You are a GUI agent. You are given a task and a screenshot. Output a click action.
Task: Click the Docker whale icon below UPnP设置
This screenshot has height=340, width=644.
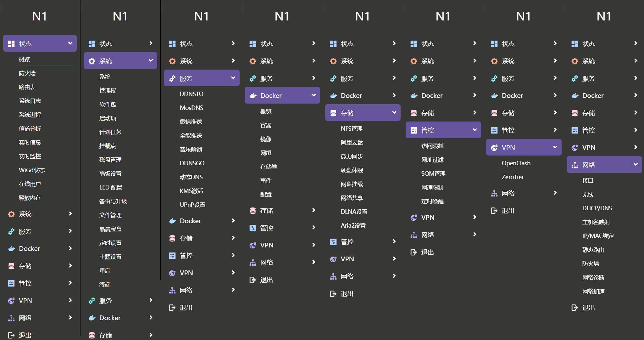point(172,221)
